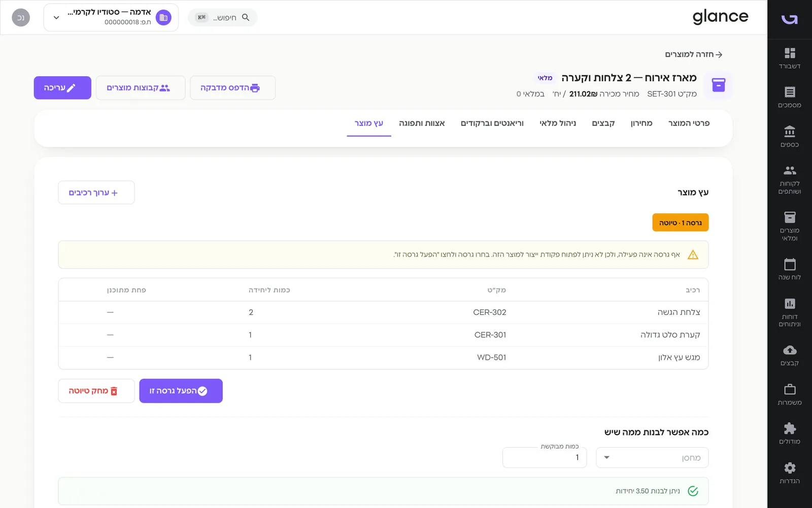Click the product archive box icon by title
This screenshot has width=812, height=508.
point(718,85)
